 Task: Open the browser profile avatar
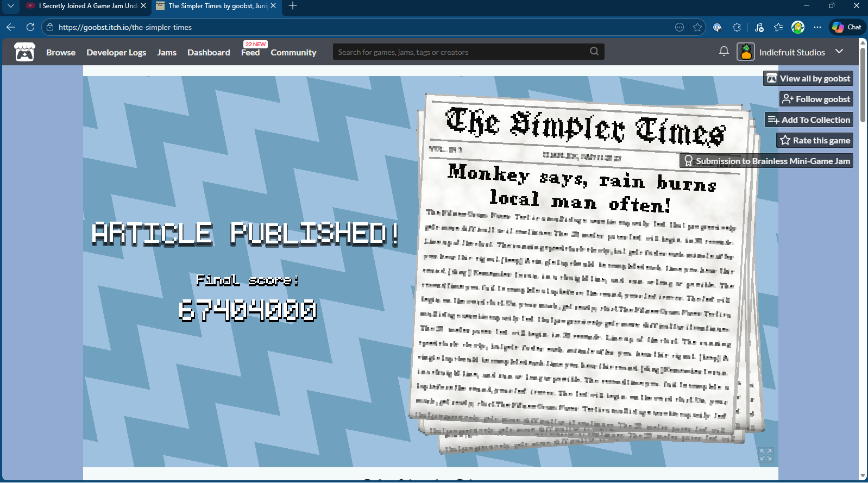798,27
